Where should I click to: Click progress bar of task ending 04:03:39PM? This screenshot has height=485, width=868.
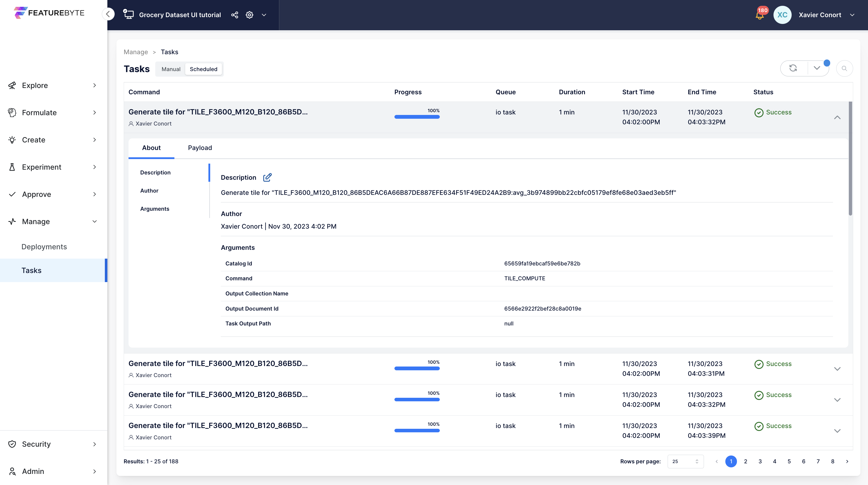[x=417, y=430]
